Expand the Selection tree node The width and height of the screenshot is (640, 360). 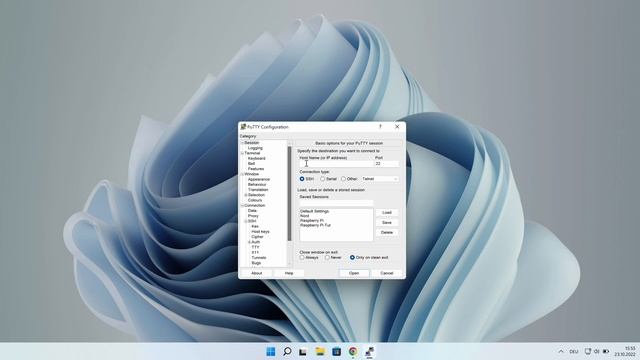click(x=246, y=195)
